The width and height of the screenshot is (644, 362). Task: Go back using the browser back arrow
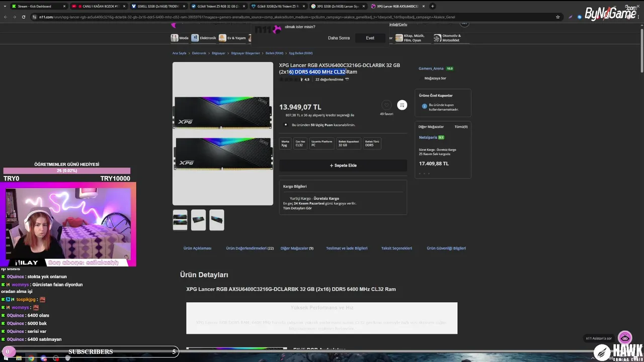pos(6,17)
